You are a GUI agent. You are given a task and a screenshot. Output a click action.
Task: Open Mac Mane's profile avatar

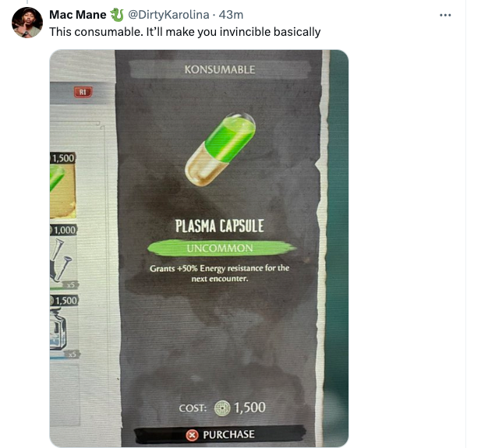(27, 23)
